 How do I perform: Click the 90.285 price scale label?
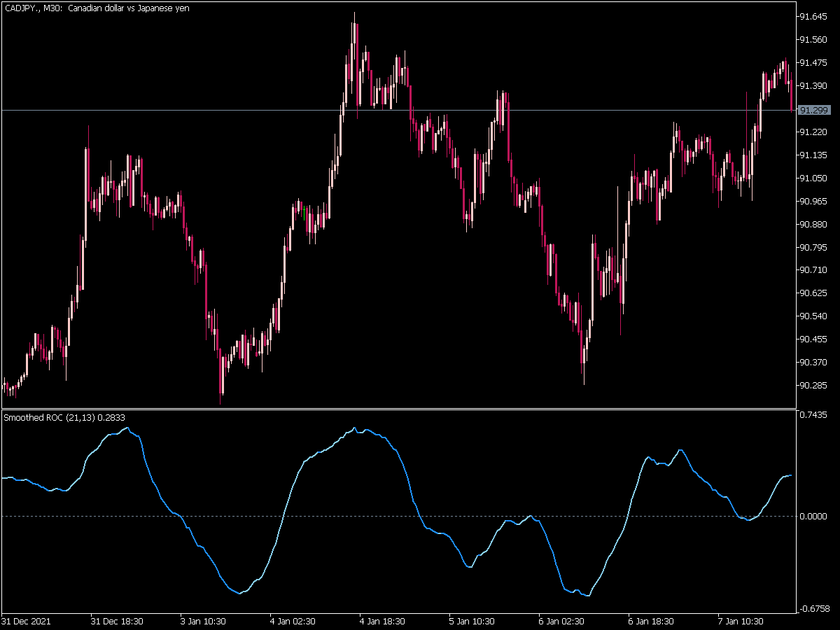pyautogui.click(x=813, y=385)
